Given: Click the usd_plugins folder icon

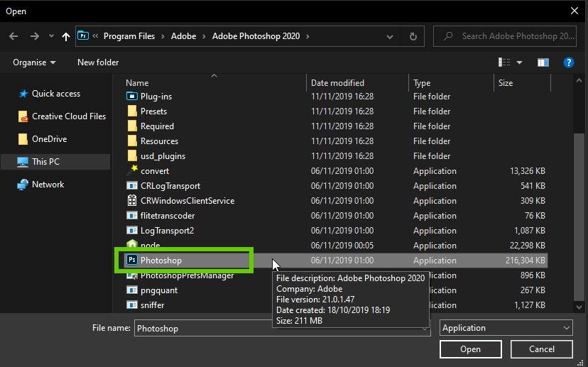Looking at the screenshot, I should coord(131,155).
